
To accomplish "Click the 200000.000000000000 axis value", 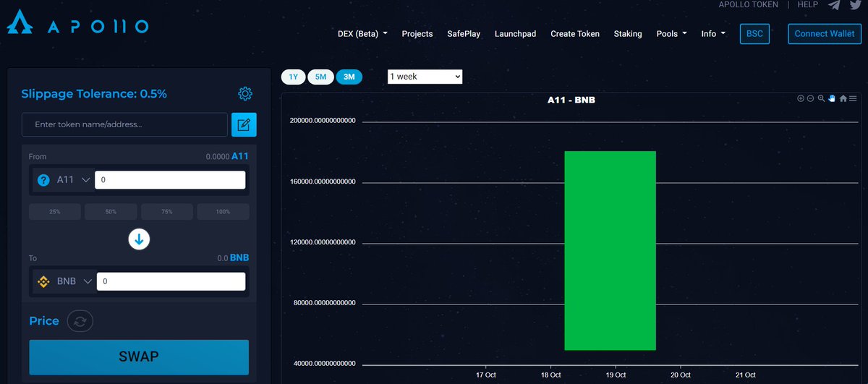I will pyautogui.click(x=323, y=121).
